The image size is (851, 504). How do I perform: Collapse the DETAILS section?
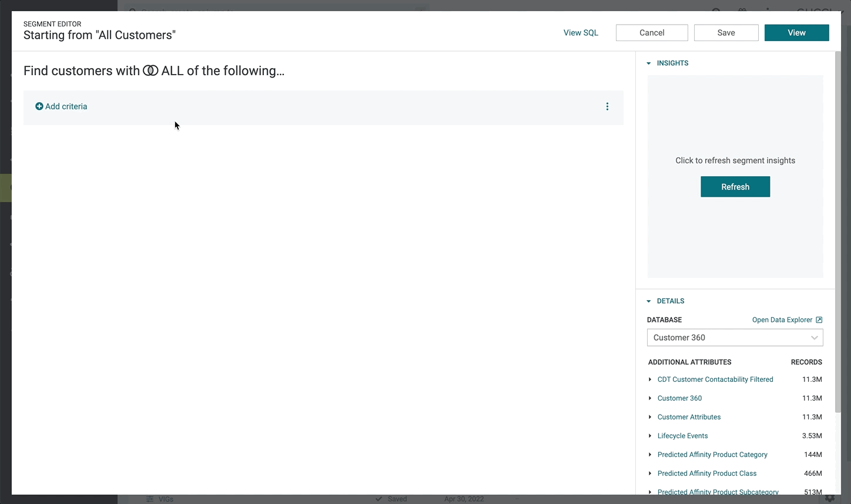click(x=649, y=301)
